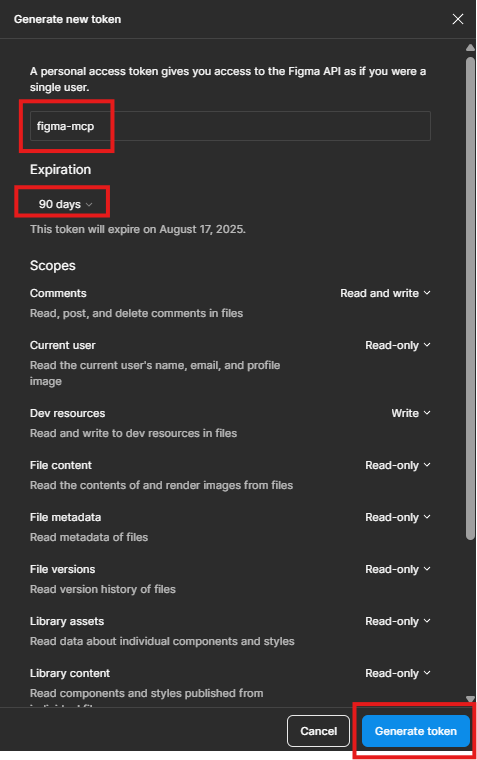
Task: Expand the File content permission dropdown
Action: click(x=398, y=465)
